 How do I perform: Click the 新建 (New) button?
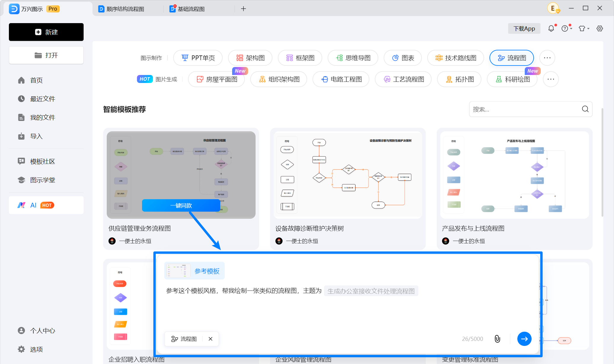tap(46, 32)
